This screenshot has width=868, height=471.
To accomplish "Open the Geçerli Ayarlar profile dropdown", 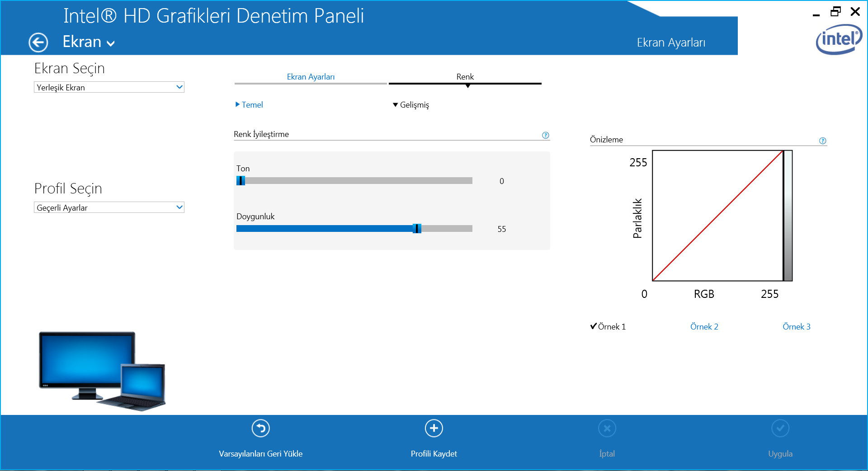I will pos(109,207).
